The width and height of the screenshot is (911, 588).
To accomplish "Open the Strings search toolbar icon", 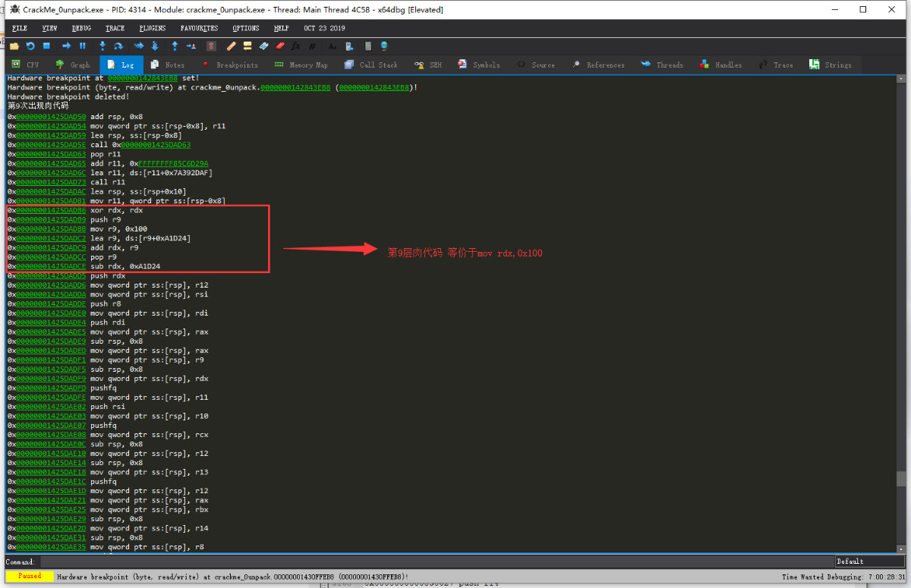I will (x=333, y=46).
